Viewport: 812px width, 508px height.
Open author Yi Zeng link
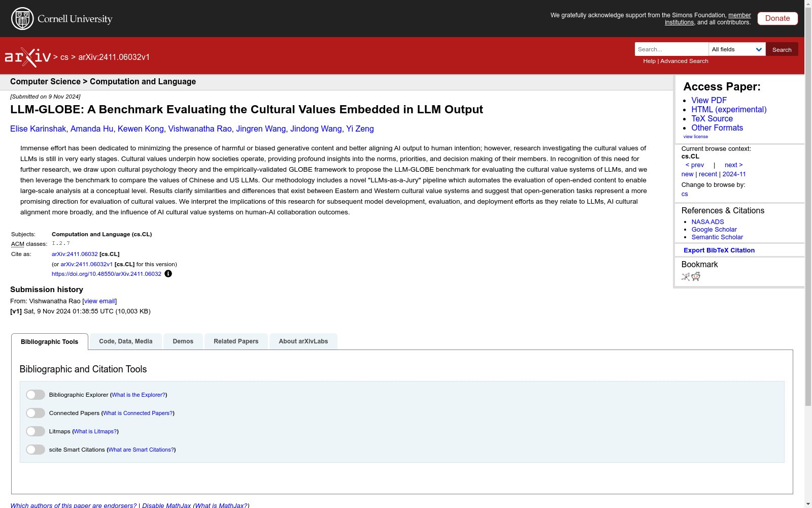[360, 129]
